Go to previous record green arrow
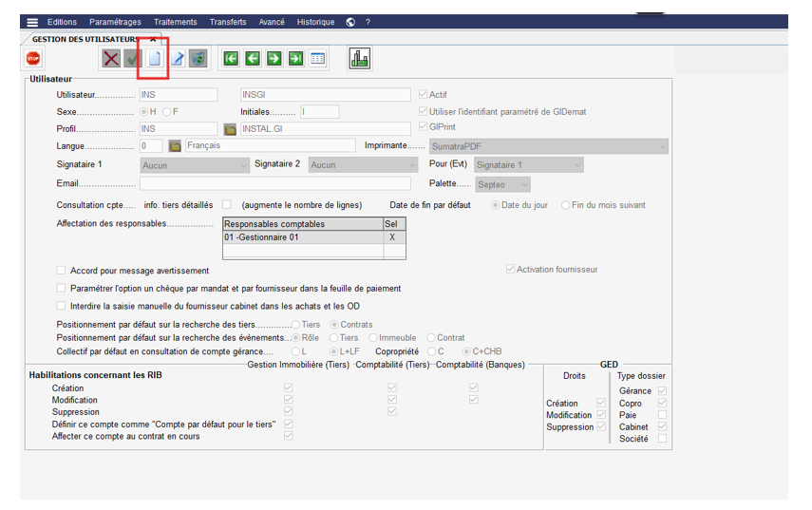 (x=253, y=59)
